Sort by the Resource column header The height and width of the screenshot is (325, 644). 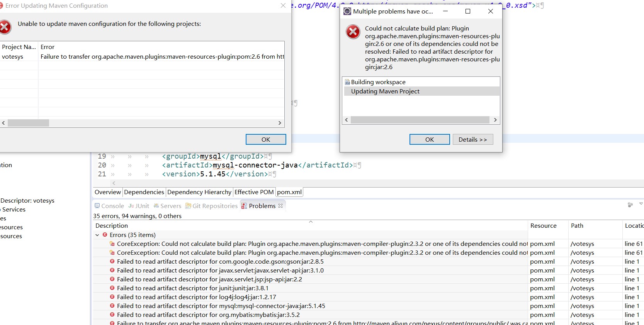pos(548,225)
